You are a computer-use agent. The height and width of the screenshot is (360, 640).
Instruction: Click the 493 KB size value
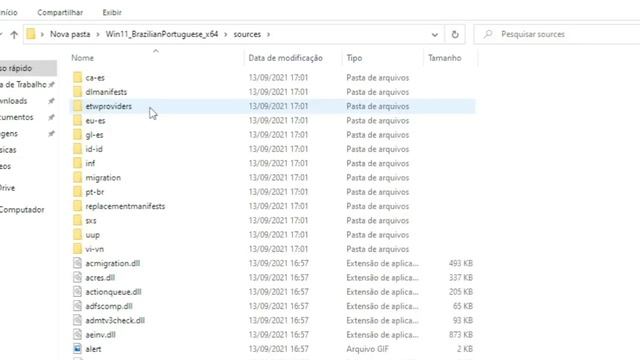461,263
